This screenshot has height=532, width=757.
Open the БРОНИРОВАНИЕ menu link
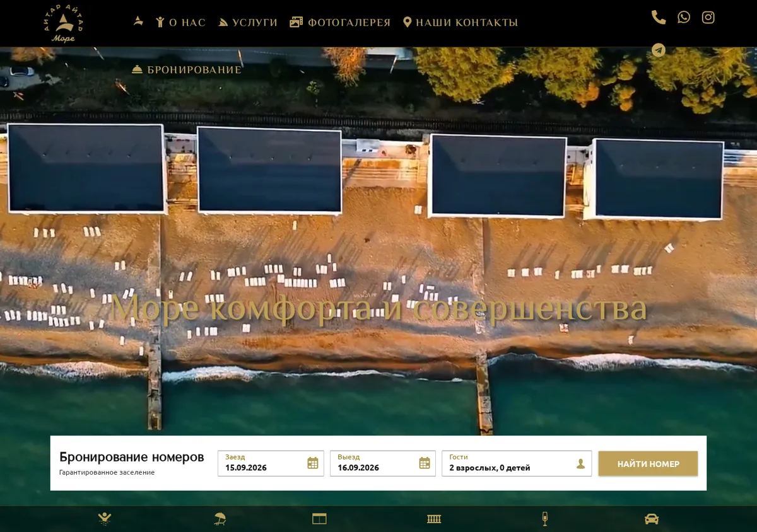click(187, 70)
